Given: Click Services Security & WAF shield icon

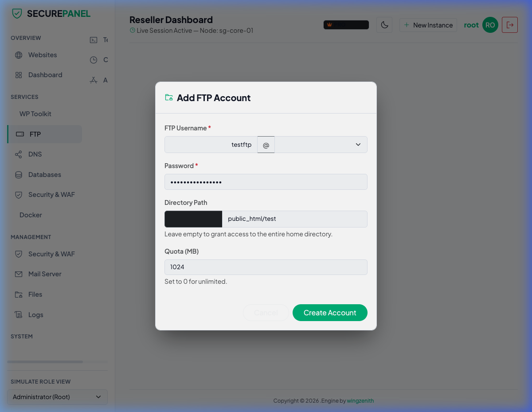Looking at the screenshot, I should pos(19,195).
